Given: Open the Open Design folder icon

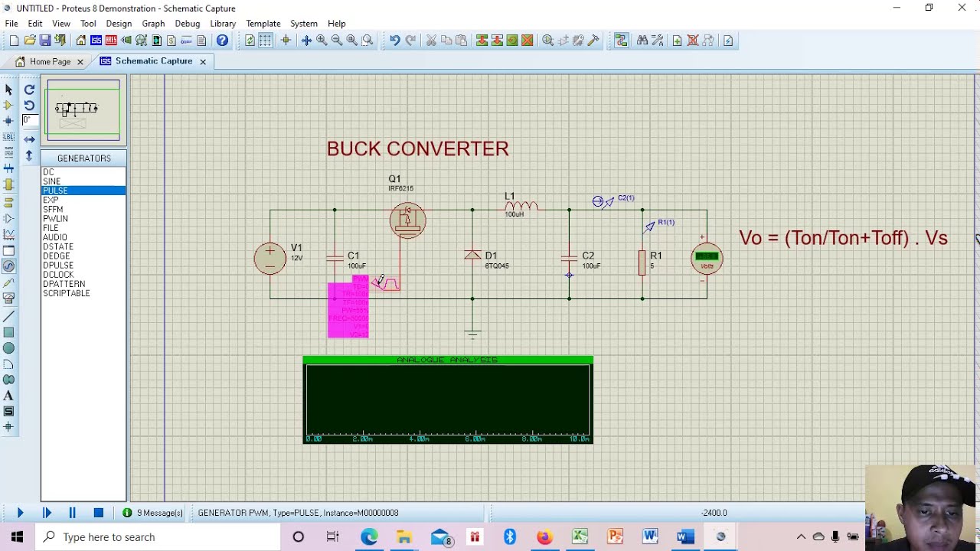Looking at the screenshot, I should point(30,41).
